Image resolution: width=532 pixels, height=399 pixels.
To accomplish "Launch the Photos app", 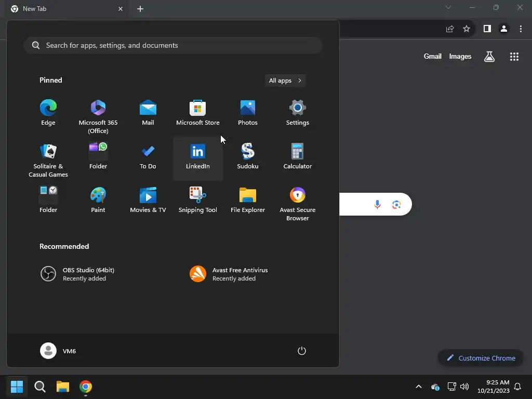I will click(248, 113).
